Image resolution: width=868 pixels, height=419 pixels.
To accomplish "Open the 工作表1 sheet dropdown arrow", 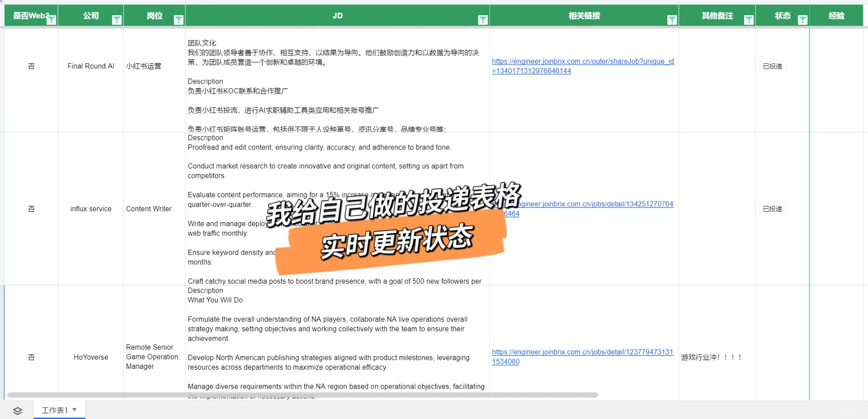I will 75,410.
